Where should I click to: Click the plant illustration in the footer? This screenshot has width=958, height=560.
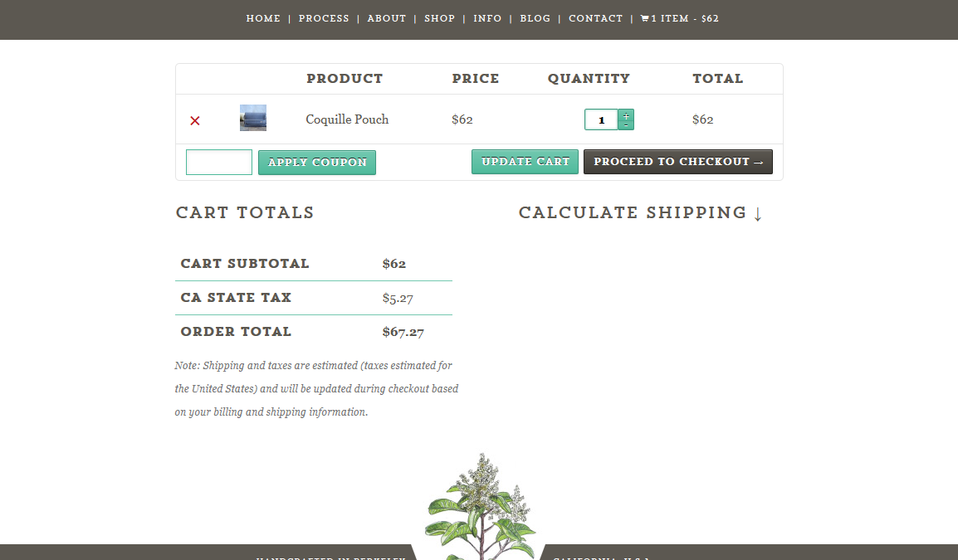pyautogui.click(x=480, y=506)
